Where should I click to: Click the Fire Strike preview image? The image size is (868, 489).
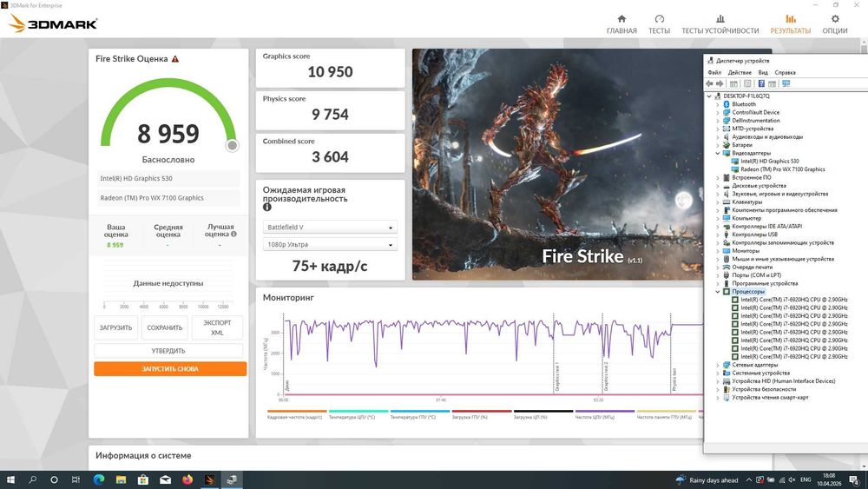click(557, 164)
